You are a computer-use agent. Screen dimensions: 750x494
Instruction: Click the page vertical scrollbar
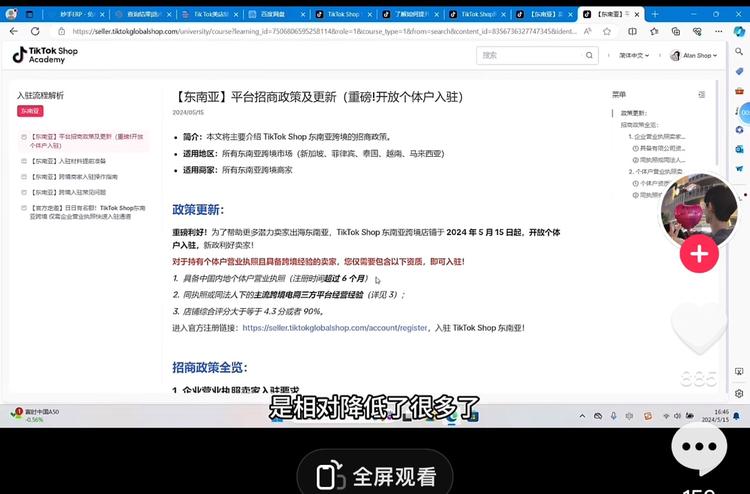pos(717,123)
